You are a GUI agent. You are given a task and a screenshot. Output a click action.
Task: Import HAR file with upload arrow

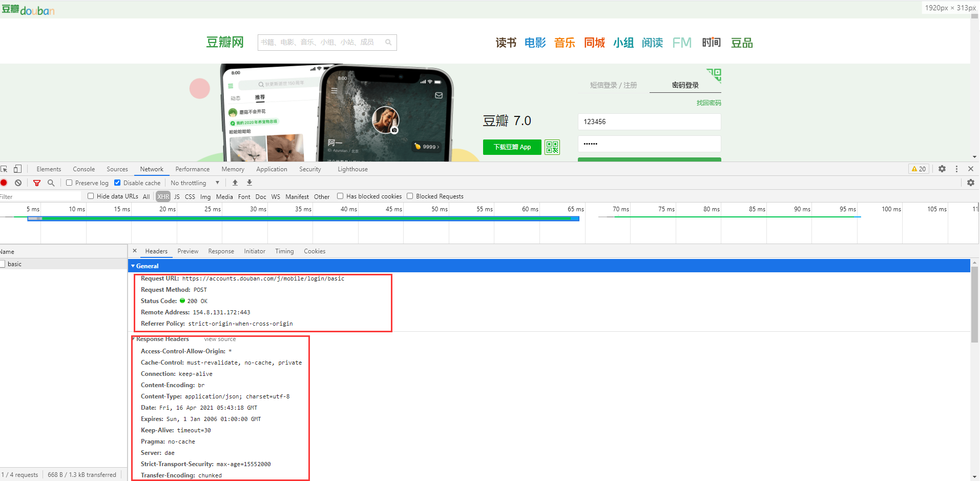click(x=235, y=183)
